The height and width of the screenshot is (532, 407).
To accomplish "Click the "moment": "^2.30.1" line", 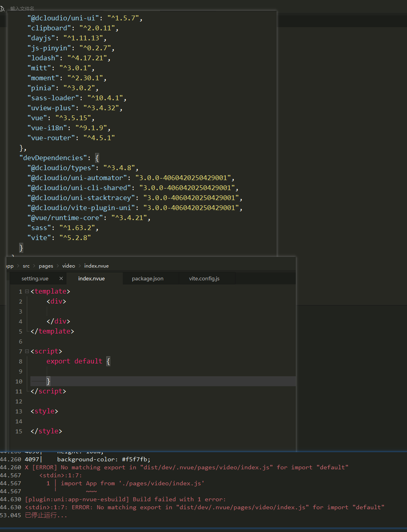I will click(67, 78).
